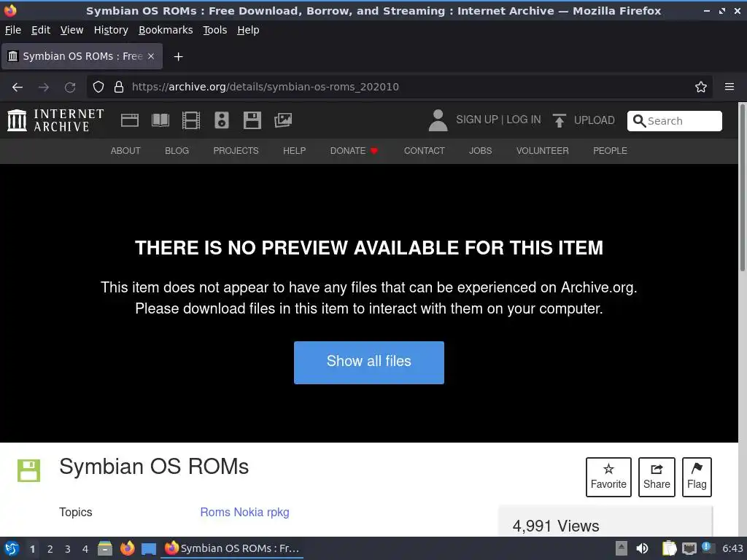Click the Roms topic link
The height and width of the screenshot is (560, 747).
tap(215, 513)
